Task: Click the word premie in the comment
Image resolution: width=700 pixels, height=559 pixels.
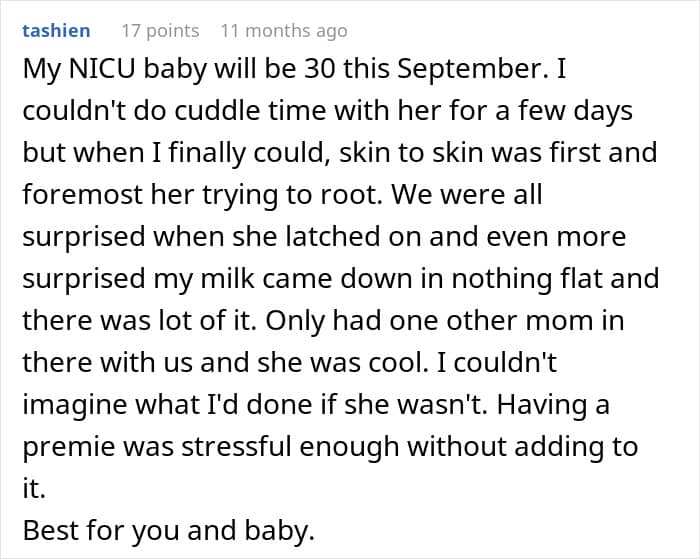Action: pyautogui.click(x=69, y=447)
